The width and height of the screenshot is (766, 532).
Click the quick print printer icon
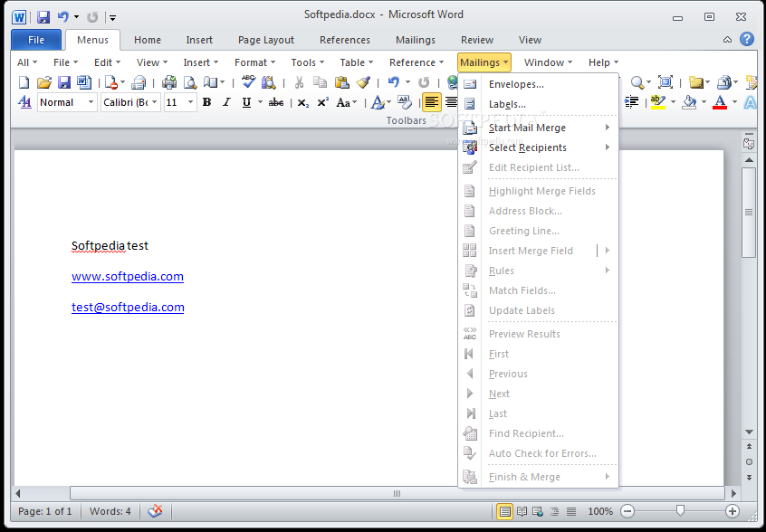tap(169, 82)
